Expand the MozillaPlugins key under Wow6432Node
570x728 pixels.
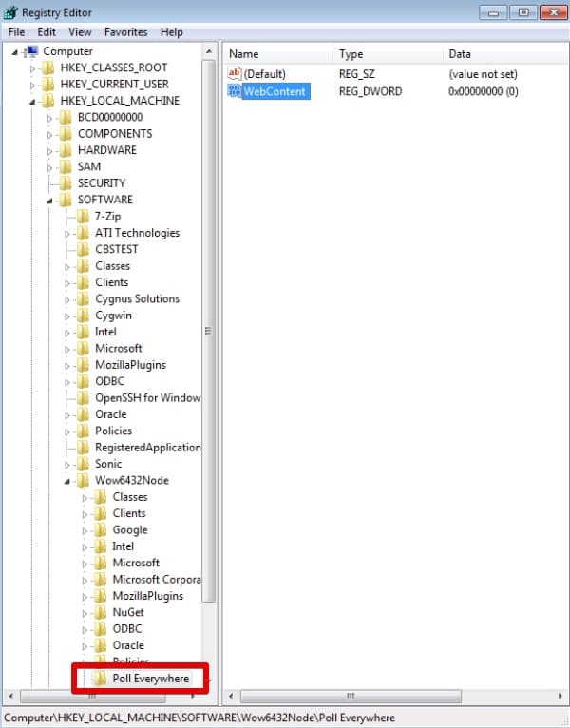coord(85,597)
